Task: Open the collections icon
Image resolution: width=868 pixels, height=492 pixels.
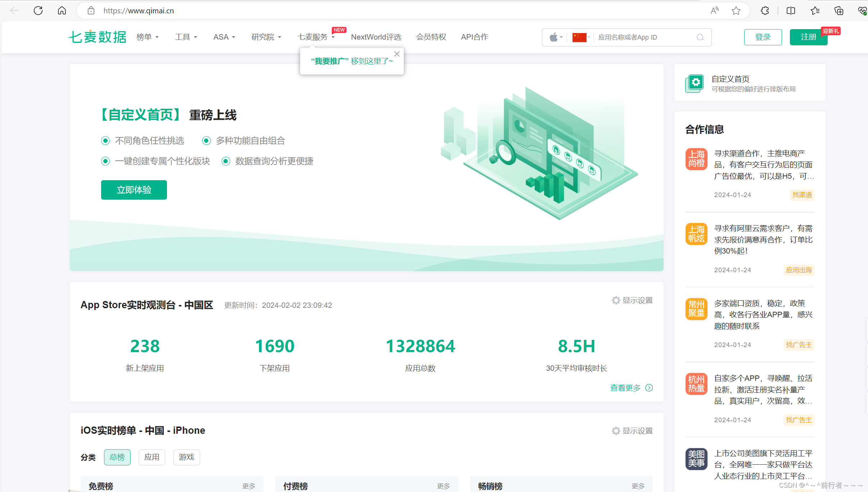Action: click(x=839, y=10)
